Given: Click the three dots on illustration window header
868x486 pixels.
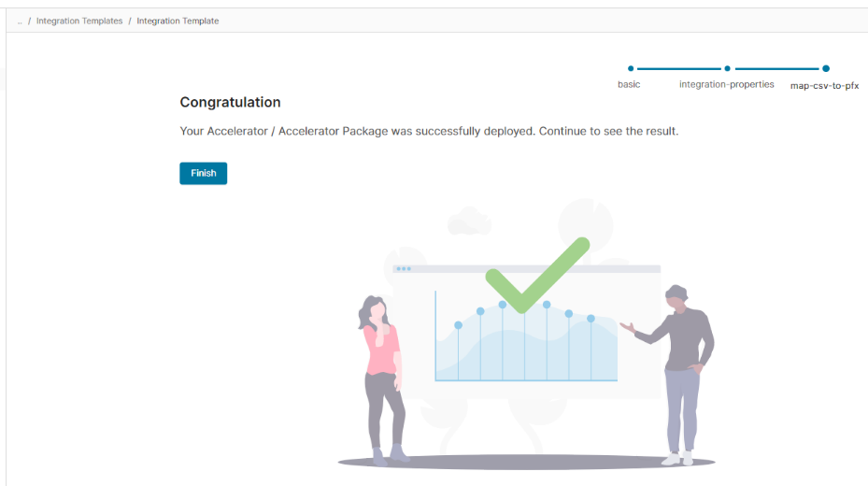Looking at the screenshot, I should click(x=404, y=268).
